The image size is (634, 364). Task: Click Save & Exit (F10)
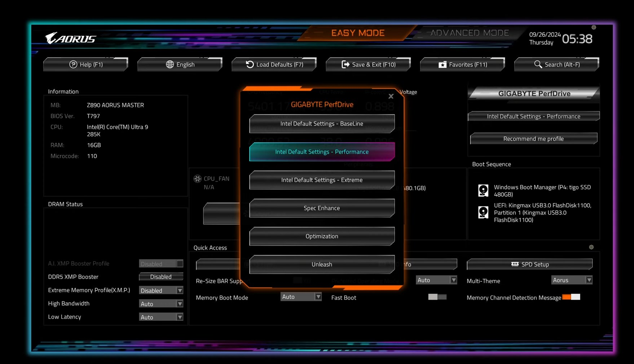coord(368,65)
